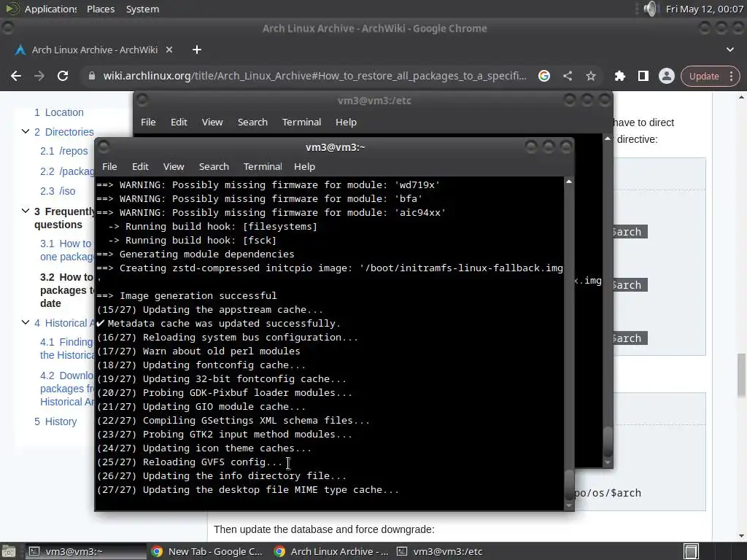The height and width of the screenshot is (560, 747).
Task: Click window menu icon of vm3@vm3:~ terminal
Action: click(x=104, y=146)
